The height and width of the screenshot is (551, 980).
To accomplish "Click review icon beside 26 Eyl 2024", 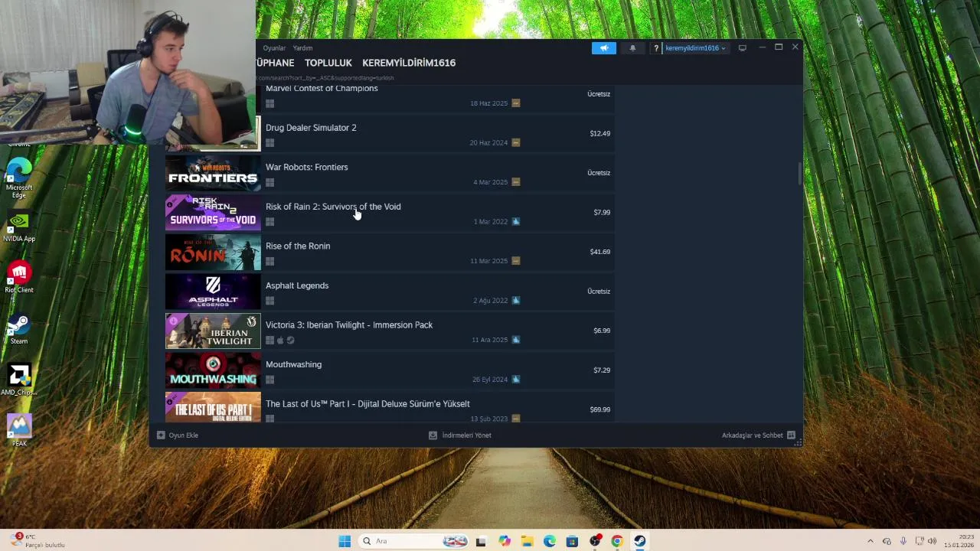I will [515, 380].
